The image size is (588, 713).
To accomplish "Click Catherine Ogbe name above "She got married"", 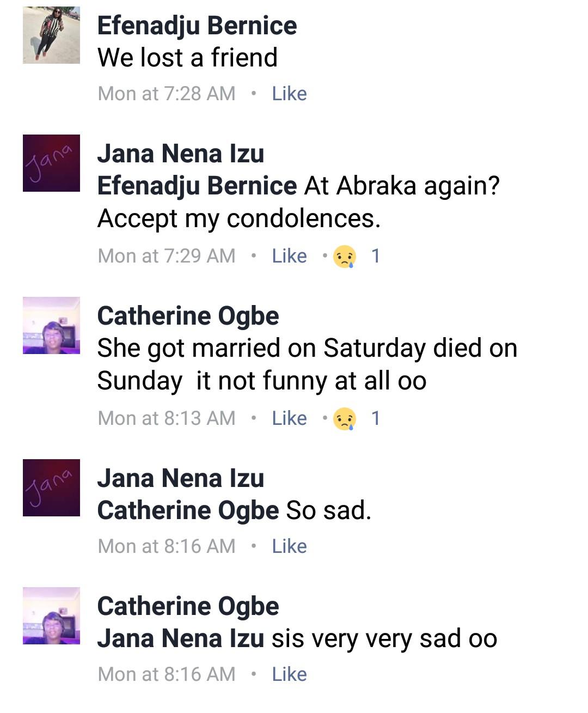I will [188, 316].
